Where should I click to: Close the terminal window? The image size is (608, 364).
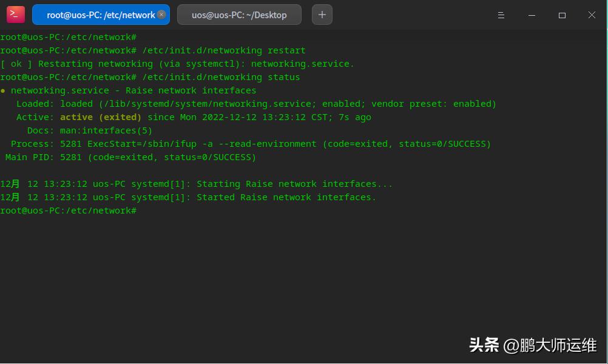coord(592,15)
